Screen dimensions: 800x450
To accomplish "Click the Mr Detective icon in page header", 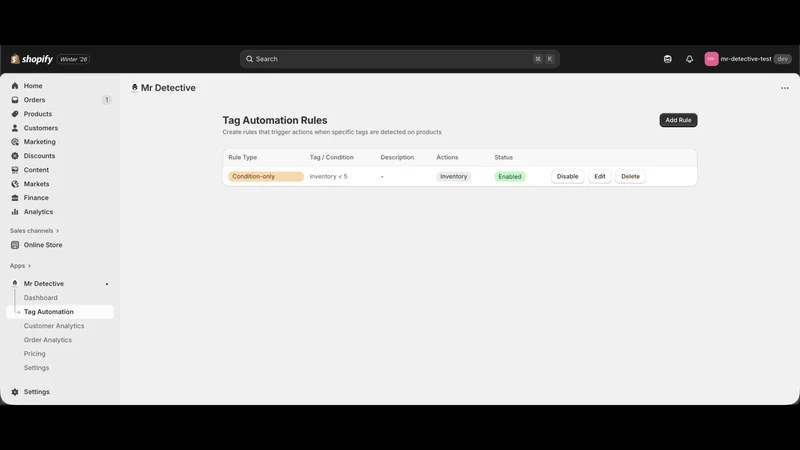I will pos(135,88).
